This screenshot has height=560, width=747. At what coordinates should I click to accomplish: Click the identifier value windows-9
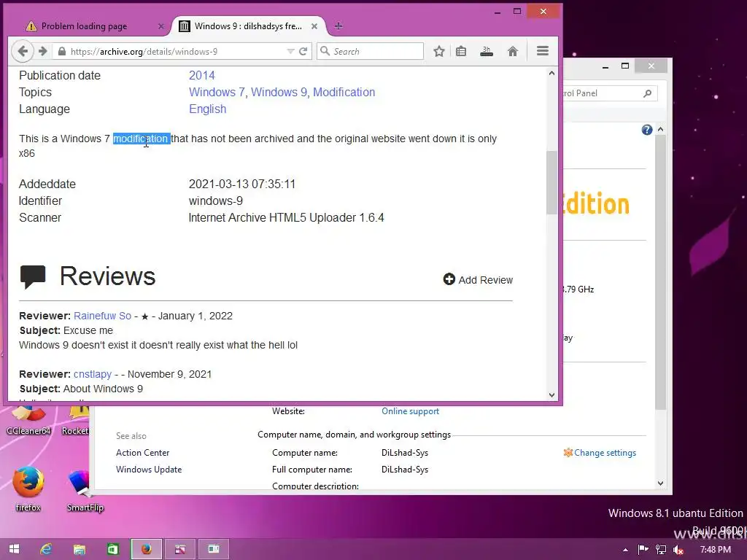pyautogui.click(x=216, y=201)
